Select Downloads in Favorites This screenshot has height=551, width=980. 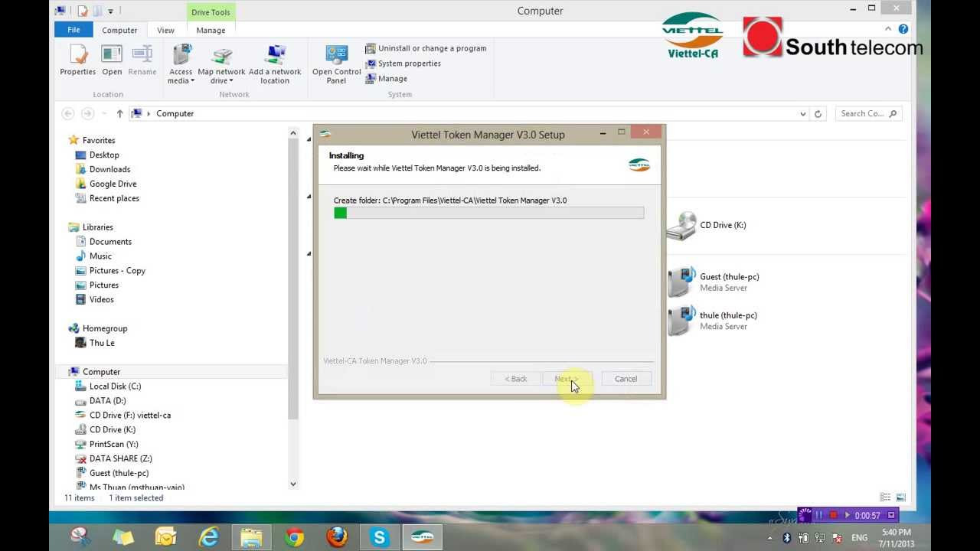click(109, 169)
